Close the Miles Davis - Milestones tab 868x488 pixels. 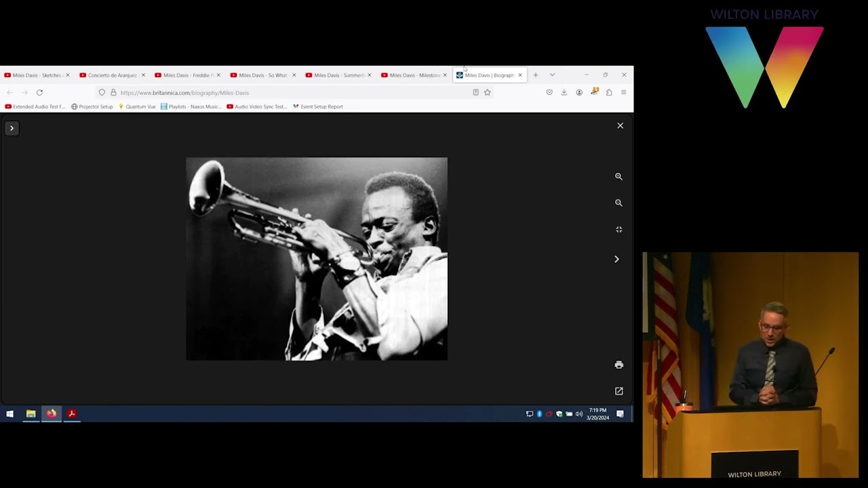[445, 75]
